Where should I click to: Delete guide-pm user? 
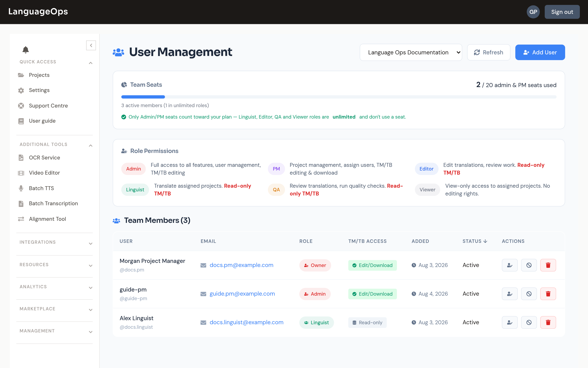point(548,294)
